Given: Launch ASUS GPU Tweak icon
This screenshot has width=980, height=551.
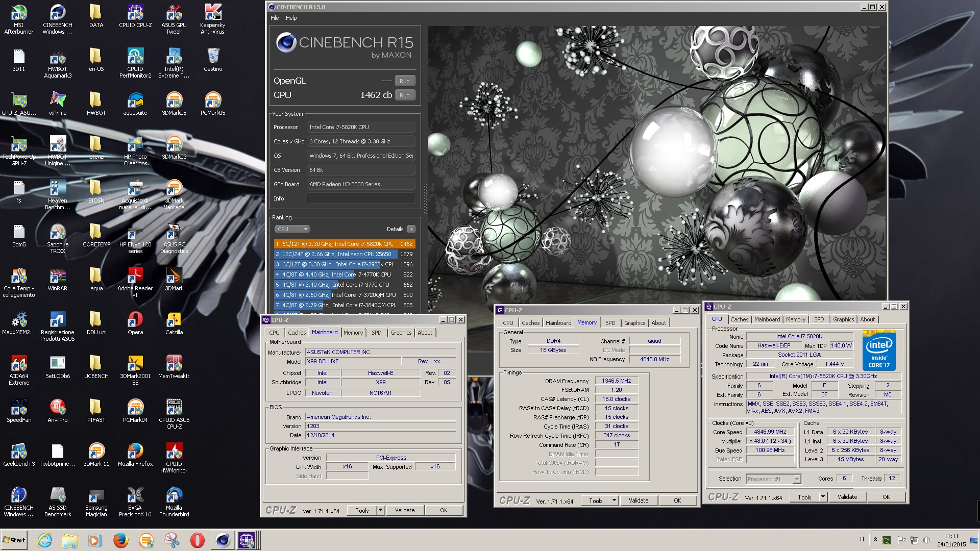Looking at the screenshot, I should 174,19.
